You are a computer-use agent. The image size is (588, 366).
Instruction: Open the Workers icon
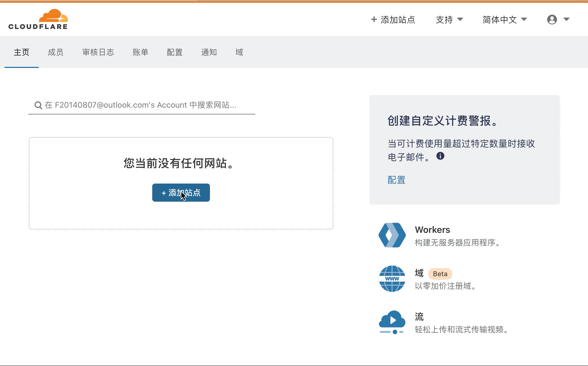(x=392, y=235)
